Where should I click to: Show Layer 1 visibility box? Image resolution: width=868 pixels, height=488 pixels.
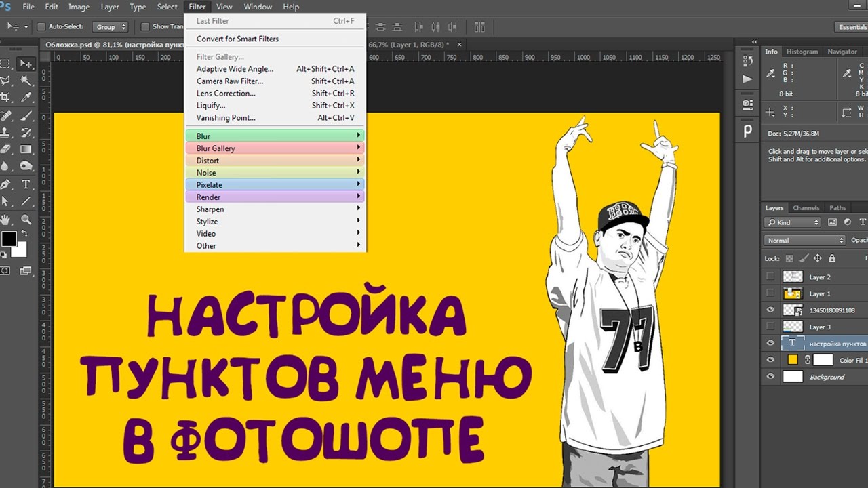(770, 293)
